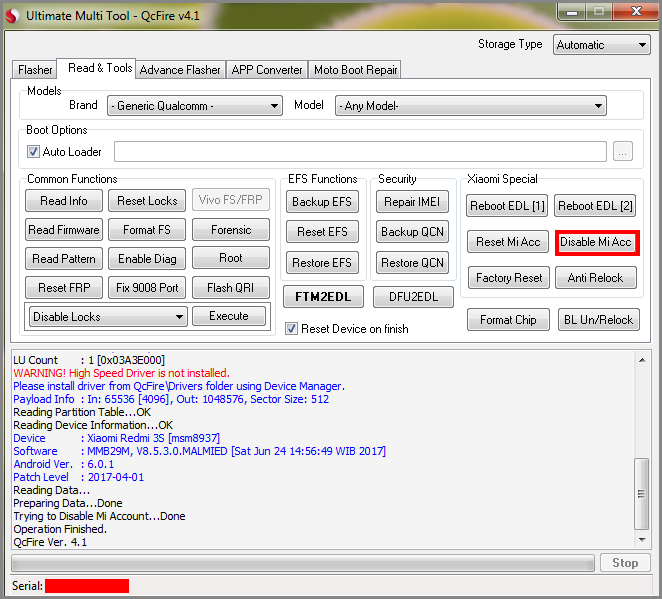Click the Restore QCN button
The image size is (662, 599).
coord(412,263)
